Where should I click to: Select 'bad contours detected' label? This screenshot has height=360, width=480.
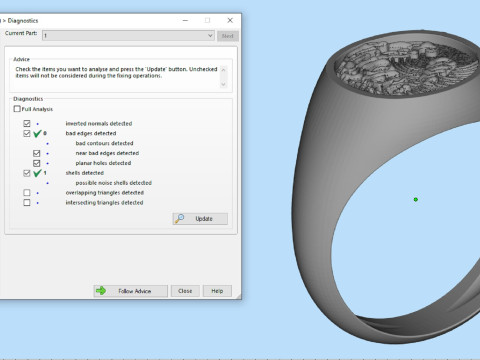pos(104,143)
